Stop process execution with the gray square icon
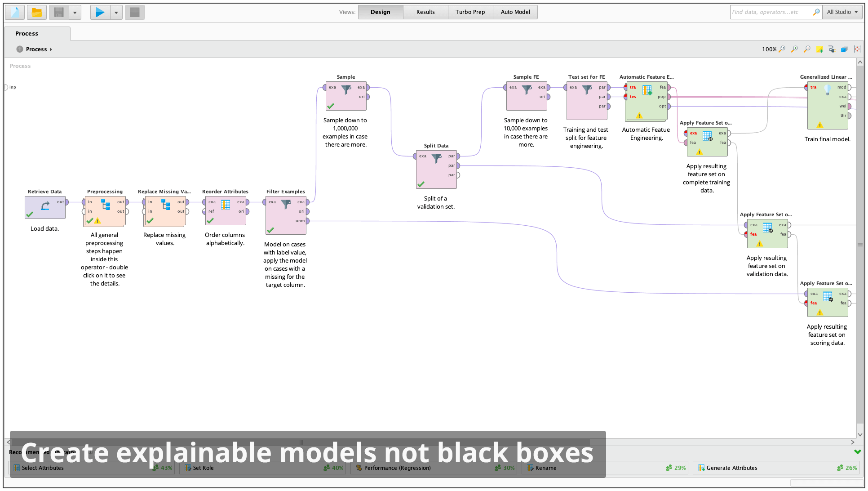This screenshot has width=868, height=491. tap(134, 12)
